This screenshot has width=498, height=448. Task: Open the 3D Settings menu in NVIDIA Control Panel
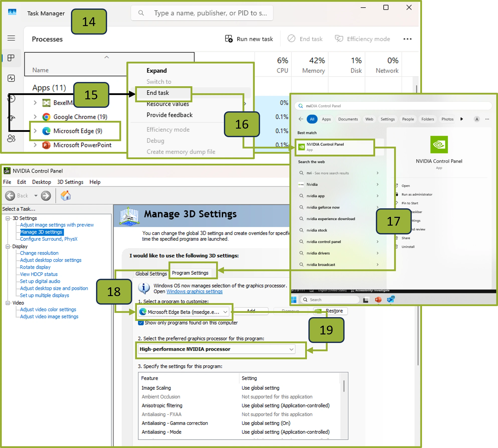pos(70,182)
